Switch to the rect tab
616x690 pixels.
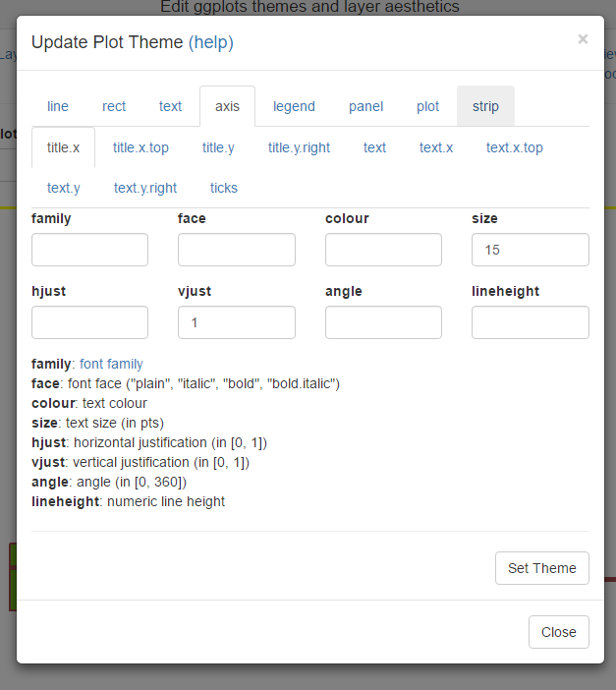point(114,106)
